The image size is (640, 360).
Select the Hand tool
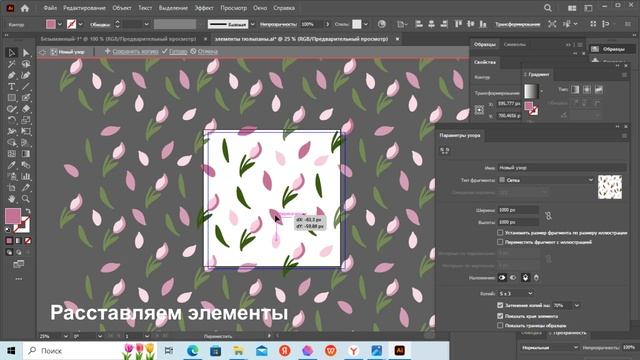[x=11, y=199]
